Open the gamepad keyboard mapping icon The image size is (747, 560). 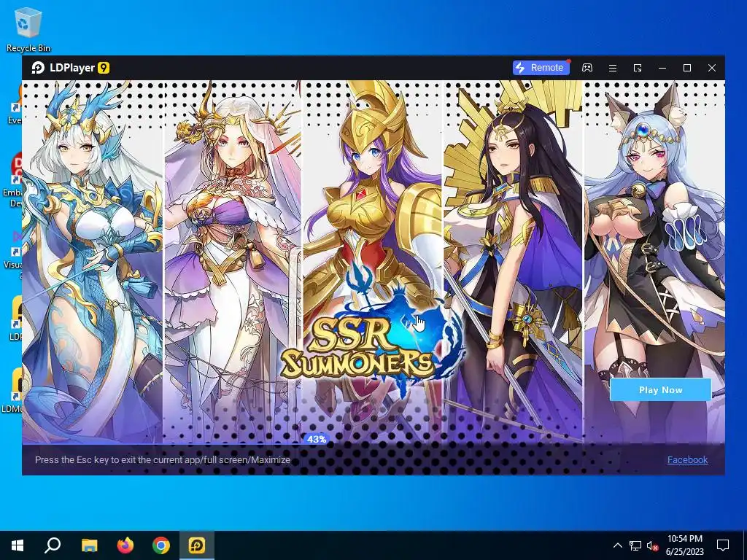click(x=587, y=68)
